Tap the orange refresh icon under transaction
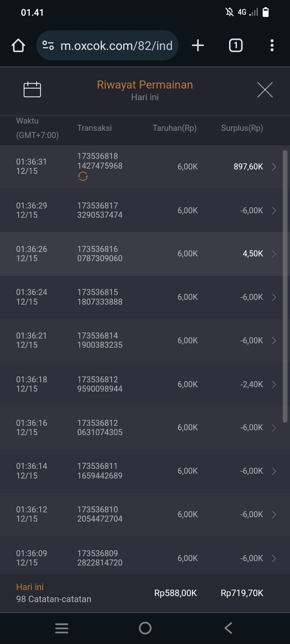Screen dimensions: 290x644 [x=83, y=176]
